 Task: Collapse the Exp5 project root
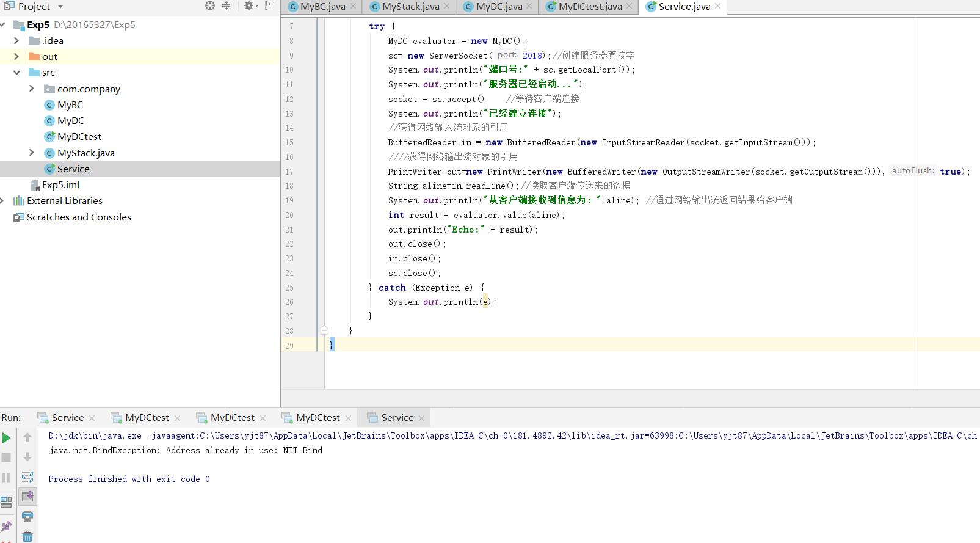[2, 24]
